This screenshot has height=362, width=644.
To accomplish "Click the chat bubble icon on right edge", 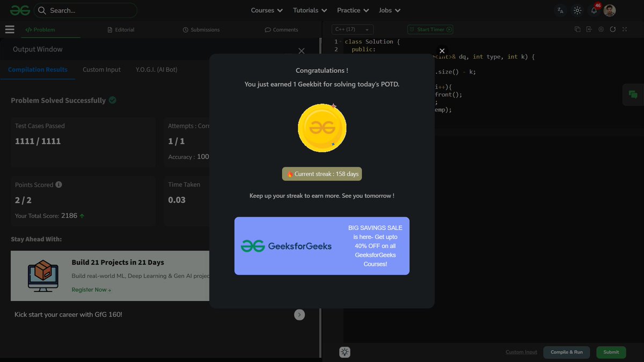I will point(633,95).
